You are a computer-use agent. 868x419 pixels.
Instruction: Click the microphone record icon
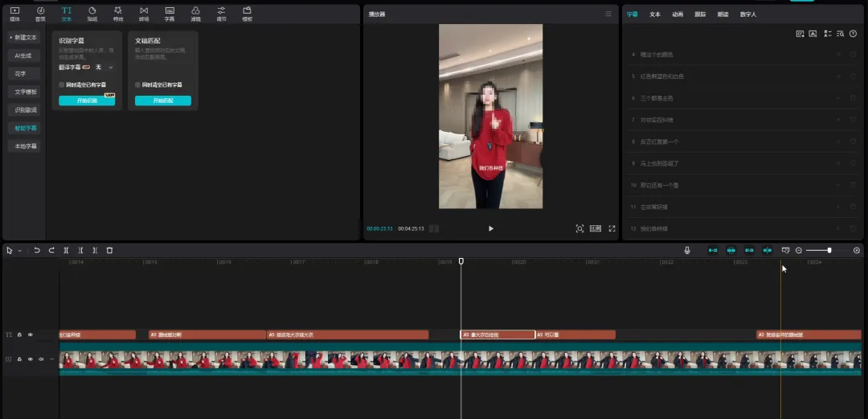[x=687, y=250]
